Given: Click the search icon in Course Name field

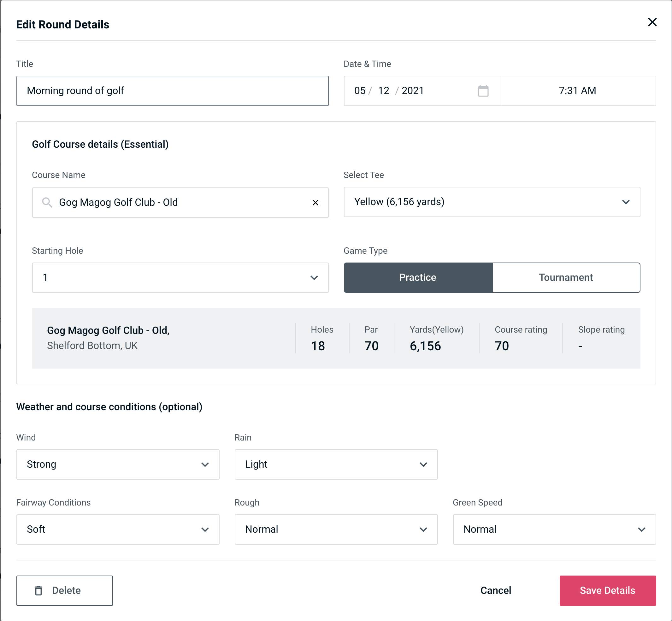Looking at the screenshot, I should [x=47, y=202].
